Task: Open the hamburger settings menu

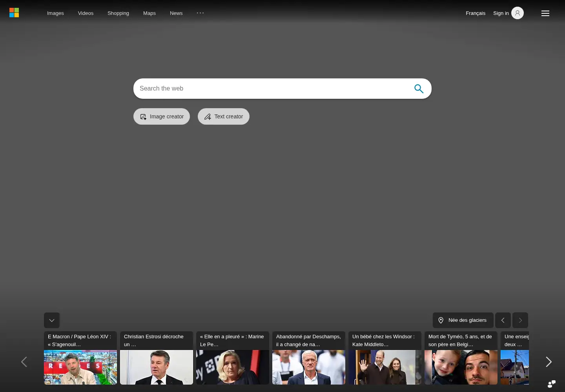Action: click(545, 13)
